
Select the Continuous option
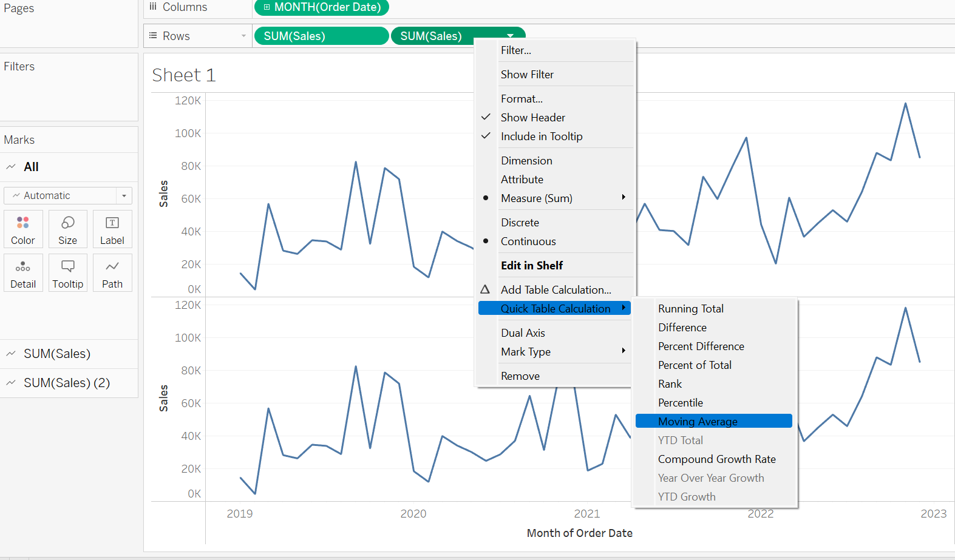pos(528,241)
